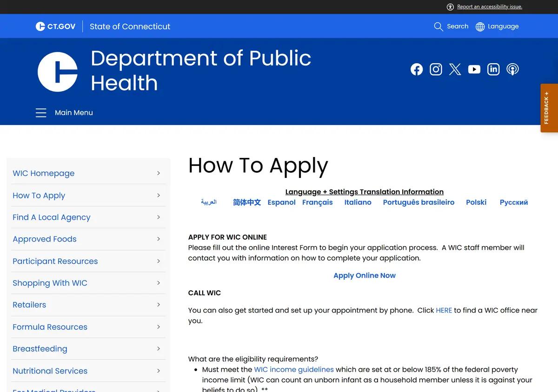Click 'What are the eligibility requirements?' text
The image size is (558, 392).
253,359
